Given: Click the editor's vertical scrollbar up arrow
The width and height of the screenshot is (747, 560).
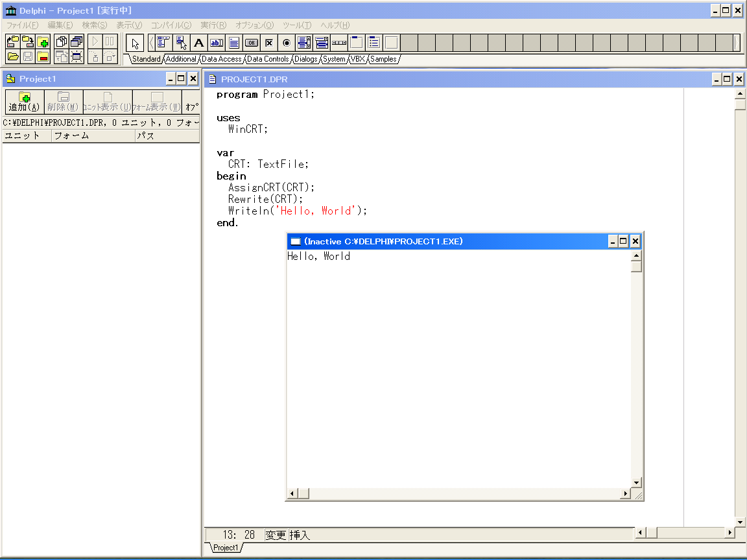Looking at the screenshot, I should click(x=740, y=94).
